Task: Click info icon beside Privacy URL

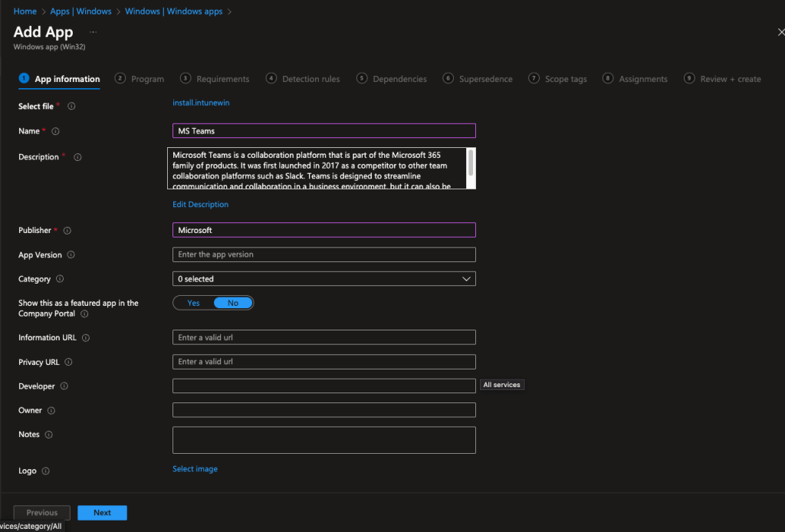Action: coord(68,363)
